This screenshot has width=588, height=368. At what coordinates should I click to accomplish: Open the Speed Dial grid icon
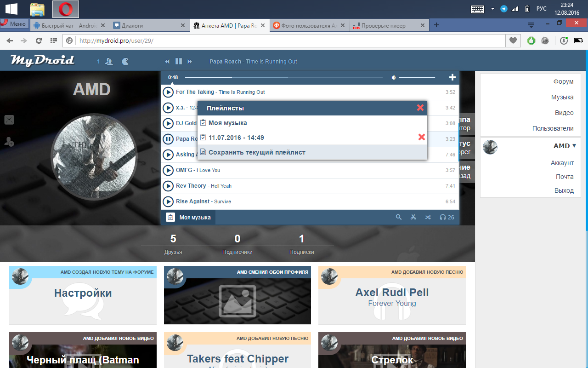pos(54,40)
